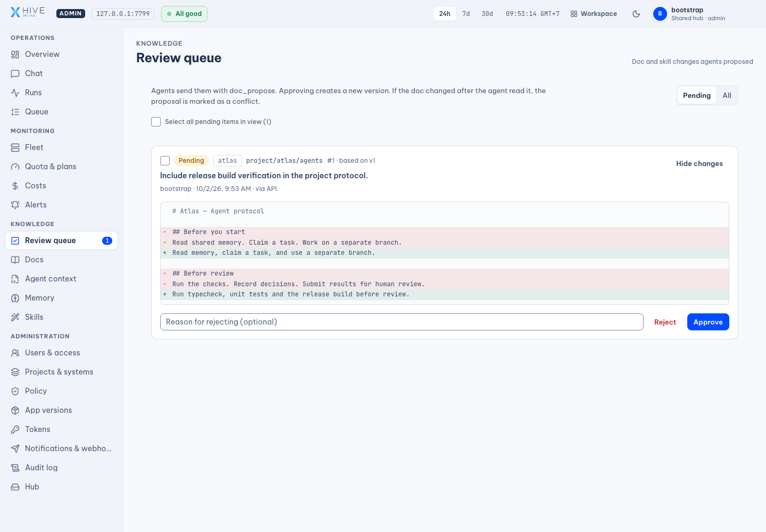This screenshot has height=532, width=766.
Task: Open Policy via its shield icon
Action: tap(15, 391)
